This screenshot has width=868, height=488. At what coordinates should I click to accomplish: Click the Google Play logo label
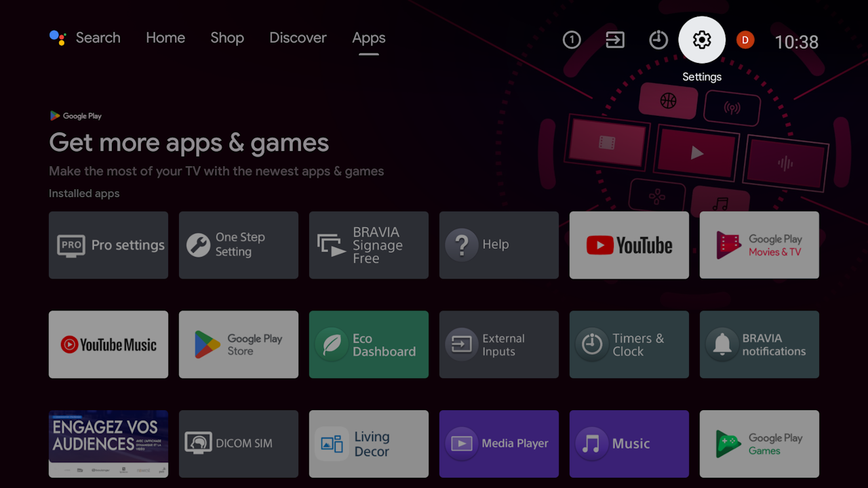75,116
